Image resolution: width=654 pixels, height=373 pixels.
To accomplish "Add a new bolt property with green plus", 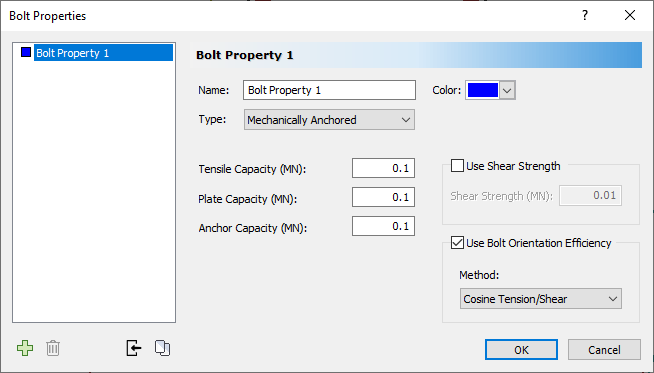I will pyautogui.click(x=25, y=348).
